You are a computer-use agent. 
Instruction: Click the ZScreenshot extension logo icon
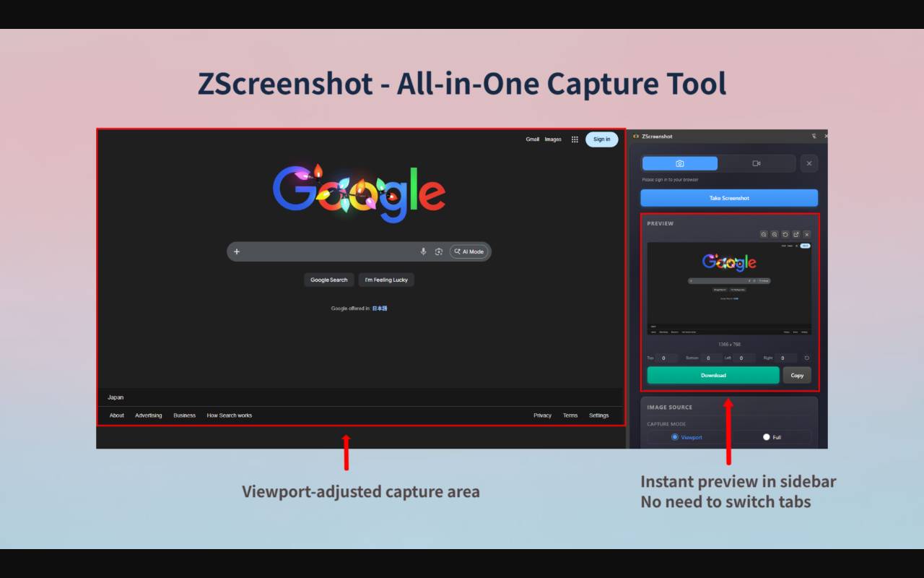[x=635, y=136]
